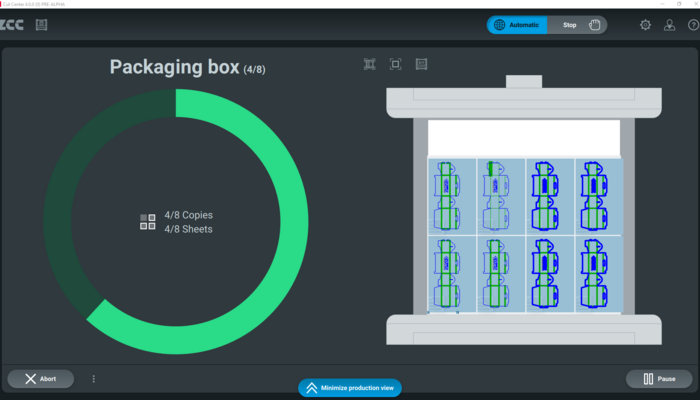Click the ZCC logo icon
This screenshot has width=700, height=400.
12,25
